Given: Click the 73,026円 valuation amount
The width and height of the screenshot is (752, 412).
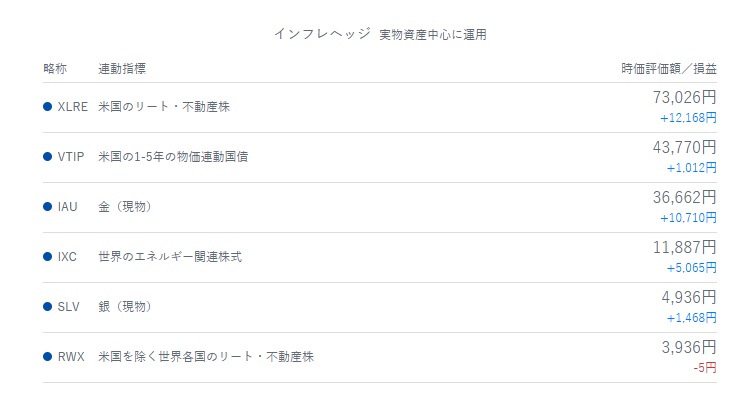Looking at the screenshot, I should pyautogui.click(x=684, y=97).
